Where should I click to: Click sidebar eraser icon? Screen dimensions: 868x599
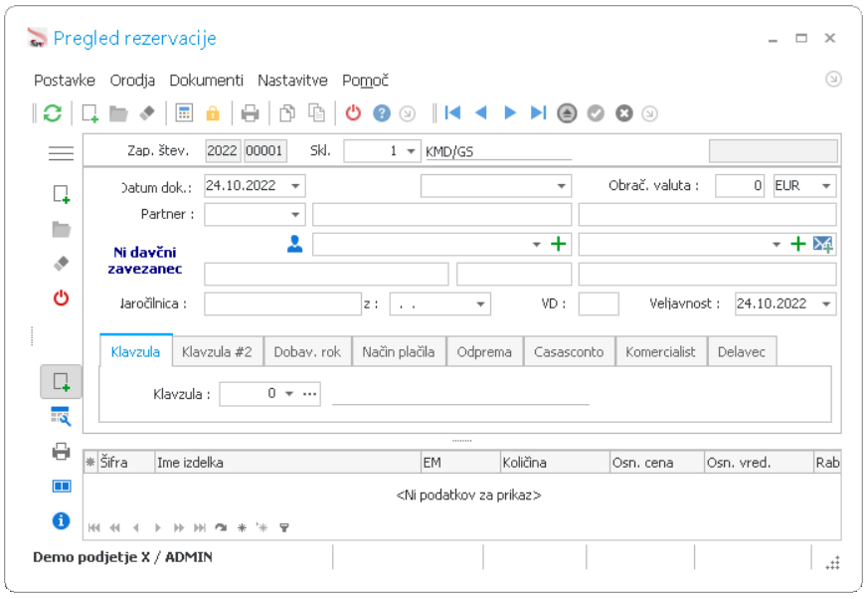click(61, 264)
